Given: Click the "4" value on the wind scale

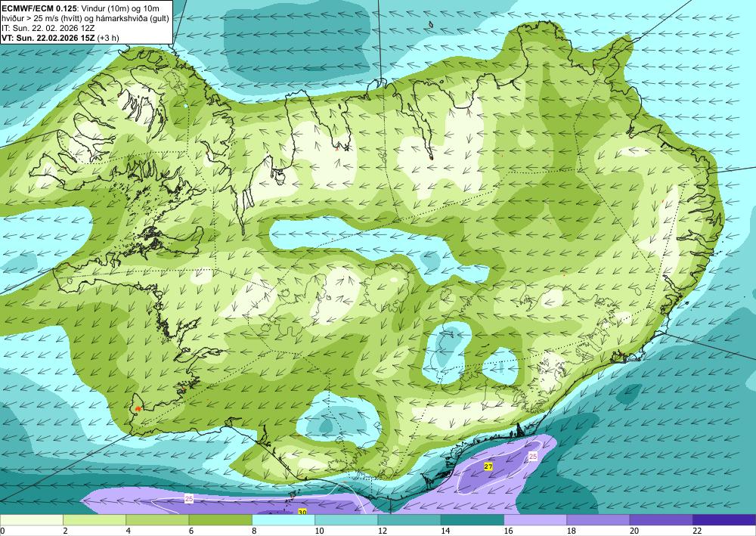Looking at the screenshot, I should click(129, 531).
